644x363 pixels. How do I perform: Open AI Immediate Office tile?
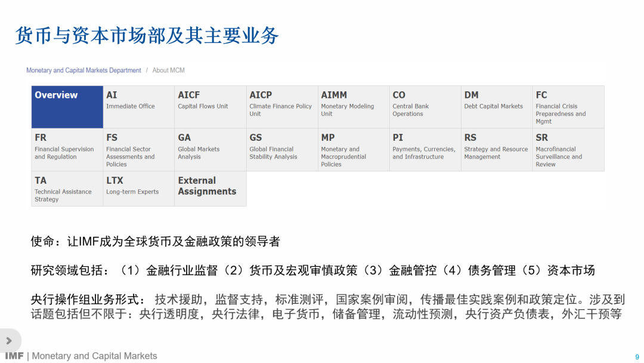pyautogui.click(x=138, y=107)
